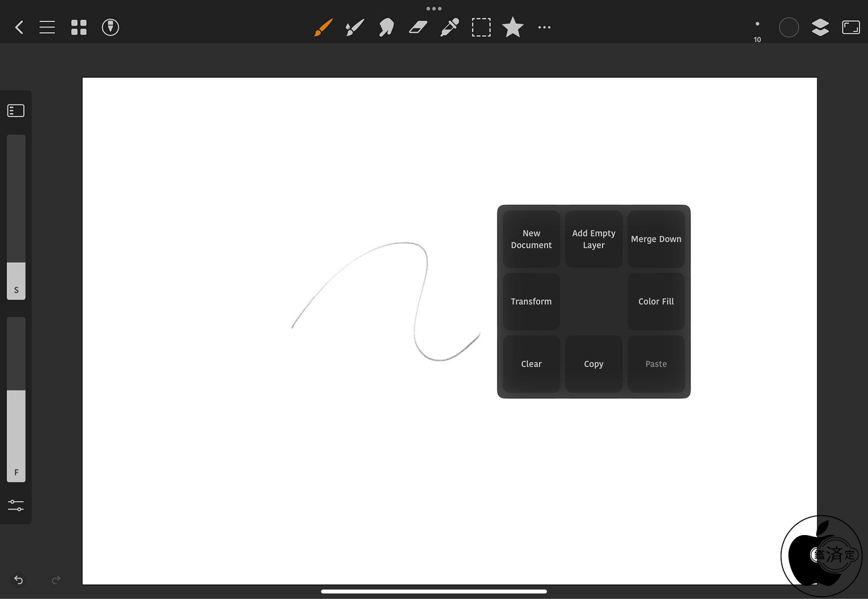Image resolution: width=868 pixels, height=599 pixels.
Task: Select the Eraser tool
Action: pos(418,27)
